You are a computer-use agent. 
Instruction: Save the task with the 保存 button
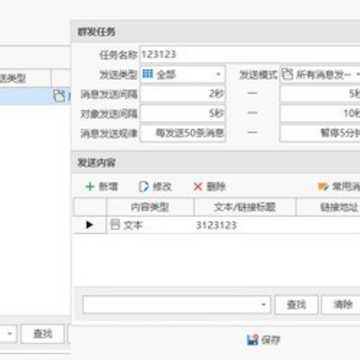coord(264,340)
